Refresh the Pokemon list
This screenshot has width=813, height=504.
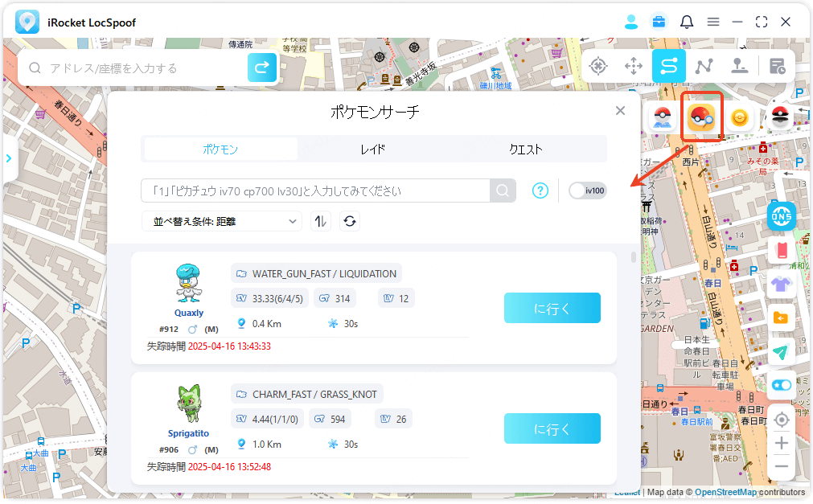pos(350,221)
